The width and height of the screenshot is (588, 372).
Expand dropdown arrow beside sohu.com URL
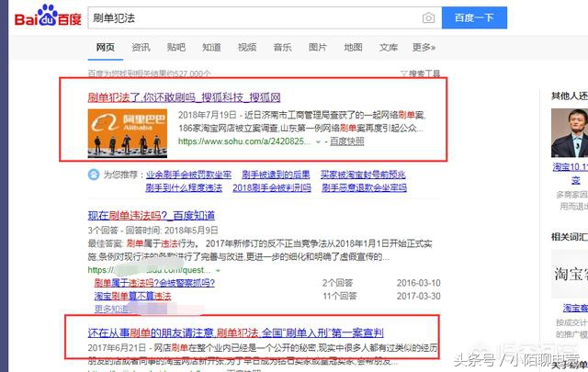pyautogui.click(x=318, y=142)
